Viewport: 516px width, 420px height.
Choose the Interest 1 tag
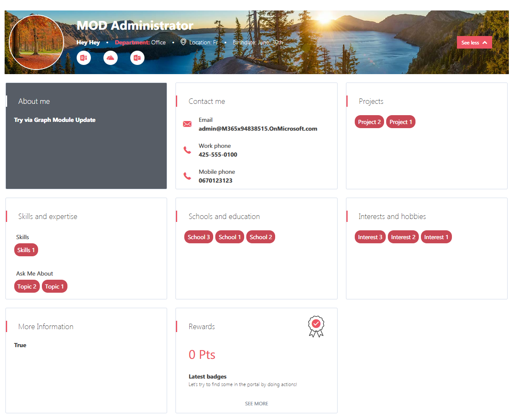[436, 237]
